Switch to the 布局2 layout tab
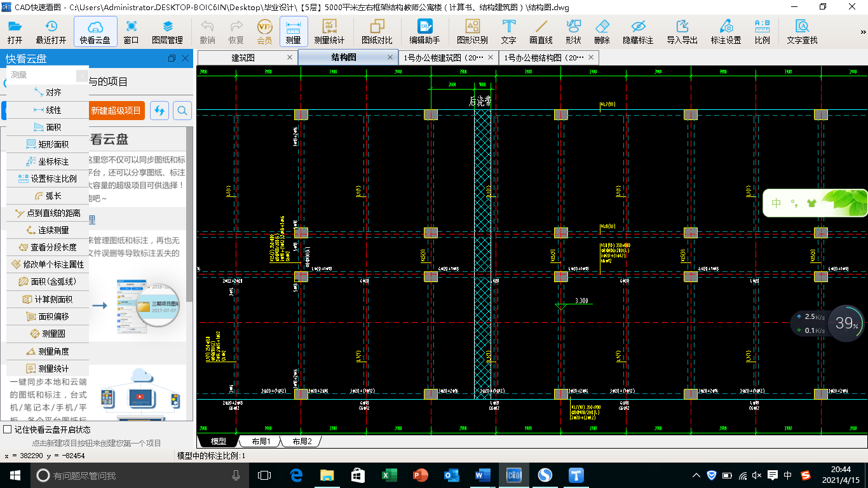Image resolution: width=868 pixels, height=488 pixels. click(x=301, y=441)
